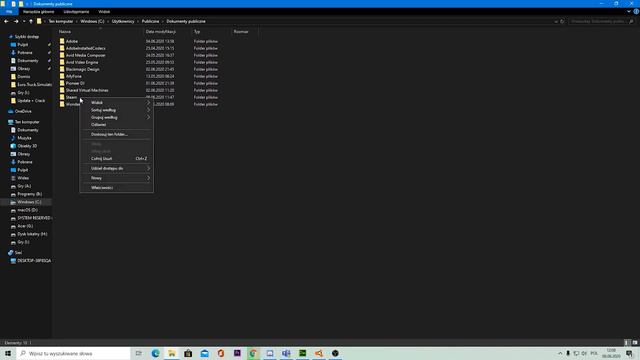Open Pobrane under Szybki dostęp
640x360 pixels.
tap(24, 53)
